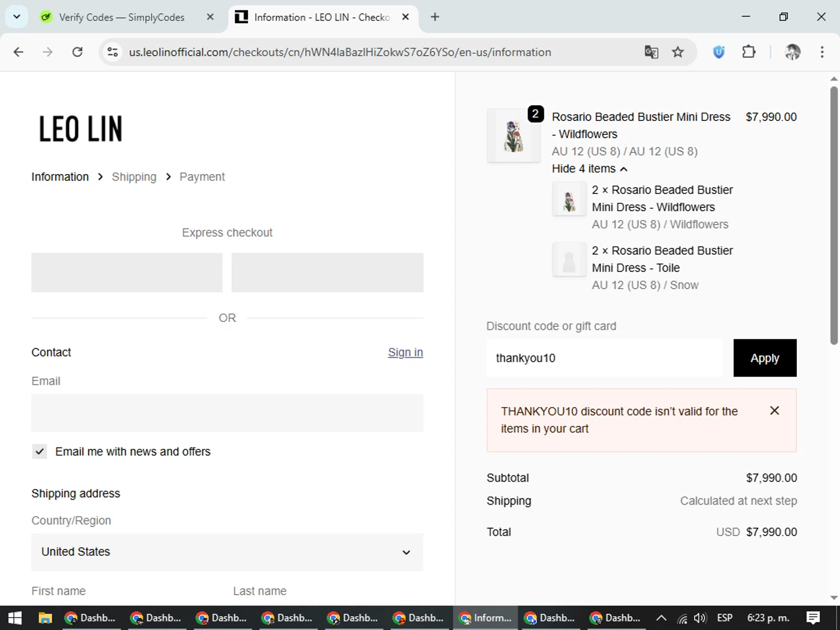
Task: Click the left express checkout button
Action: pos(127,273)
